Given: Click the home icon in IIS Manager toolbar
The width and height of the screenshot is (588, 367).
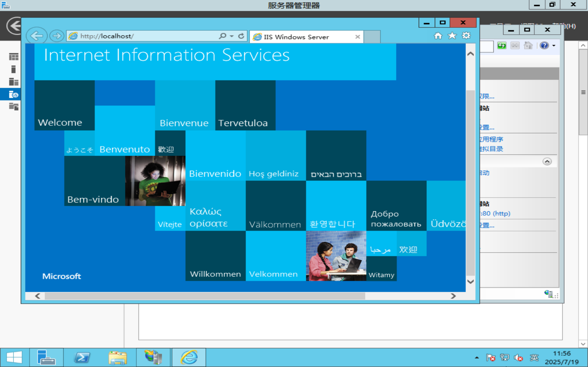Looking at the screenshot, I should (x=528, y=45).
